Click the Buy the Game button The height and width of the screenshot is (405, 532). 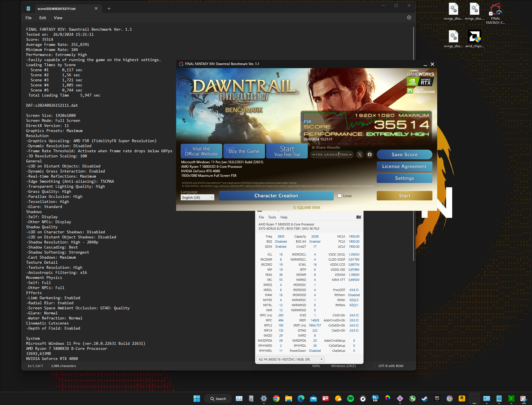click(244, 151)
